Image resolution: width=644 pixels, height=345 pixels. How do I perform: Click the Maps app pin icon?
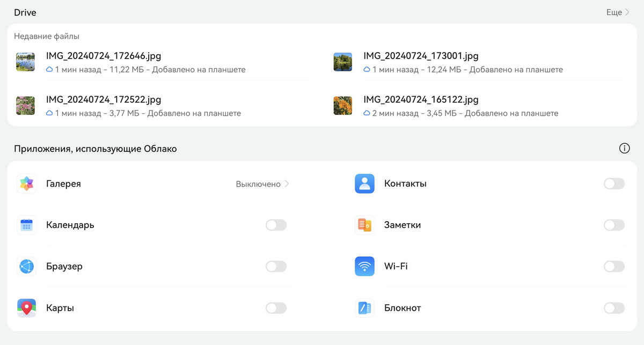26,308
